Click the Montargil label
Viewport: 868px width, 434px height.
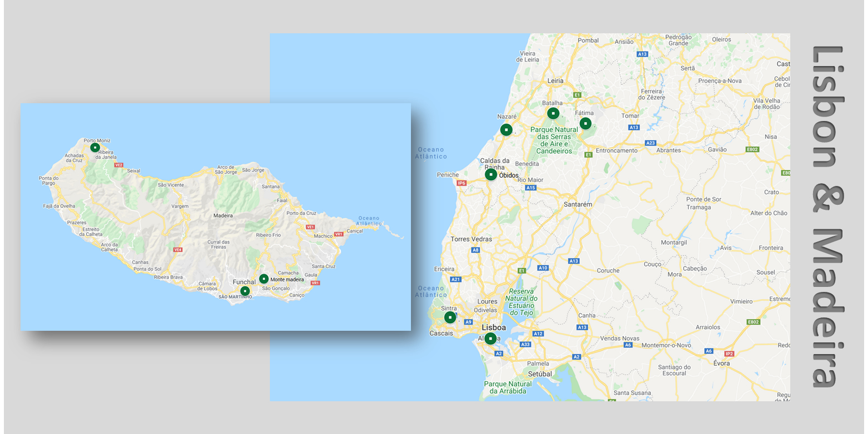[x=674, y=243]
